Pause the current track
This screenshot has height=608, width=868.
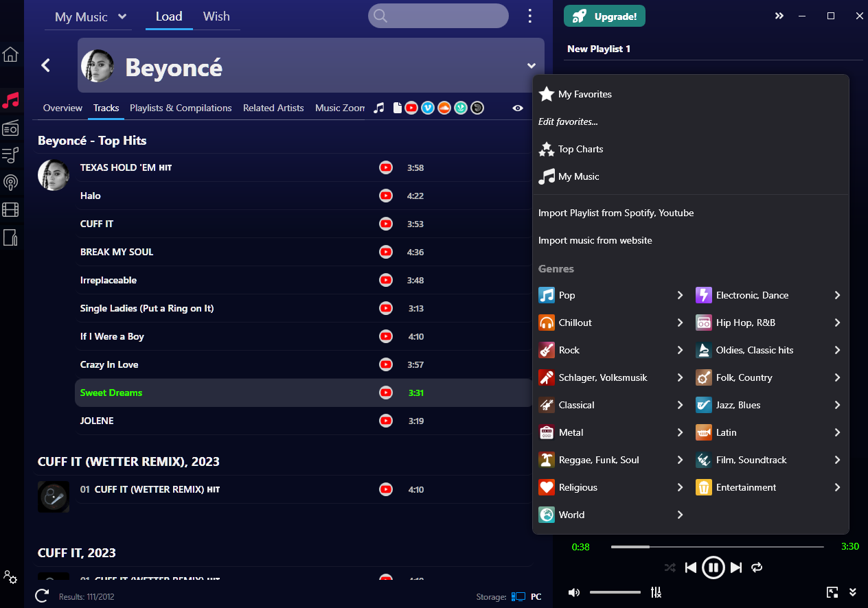tap(713, 568)
